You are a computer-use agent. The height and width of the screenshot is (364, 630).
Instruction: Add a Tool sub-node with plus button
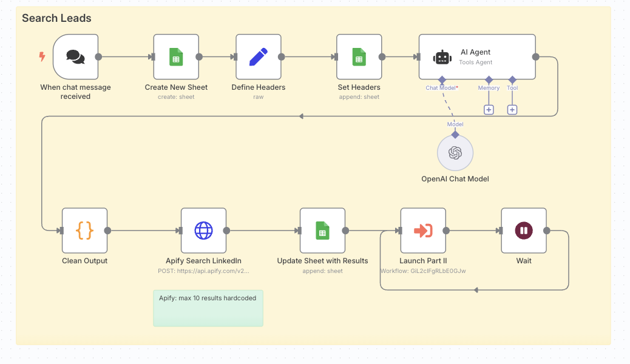(512, 110)
